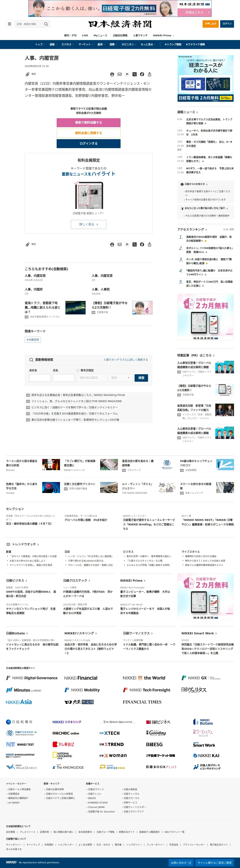Open the アクセスランキング heading link
The height and width of the screenshot is (868, 240).
click(192, 229)
